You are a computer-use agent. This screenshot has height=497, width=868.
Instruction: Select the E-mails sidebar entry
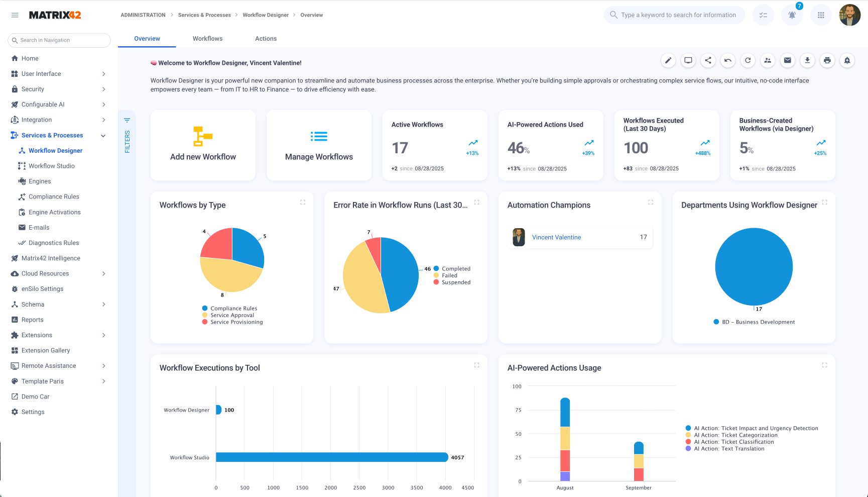click(39, 227)
